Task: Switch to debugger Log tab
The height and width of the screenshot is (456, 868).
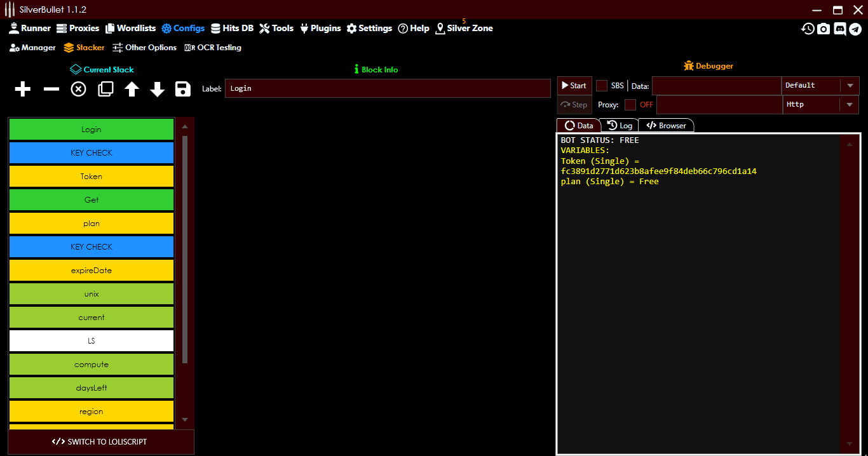Action: [620, 126]
